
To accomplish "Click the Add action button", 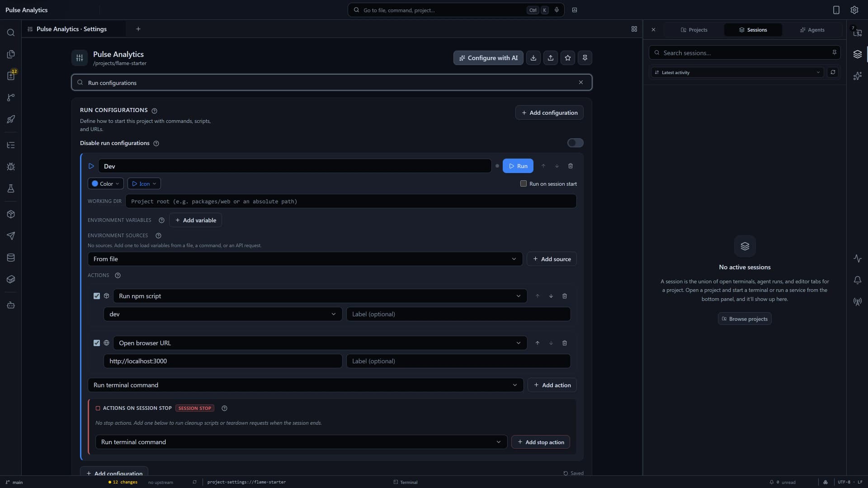I will point(552,385).
